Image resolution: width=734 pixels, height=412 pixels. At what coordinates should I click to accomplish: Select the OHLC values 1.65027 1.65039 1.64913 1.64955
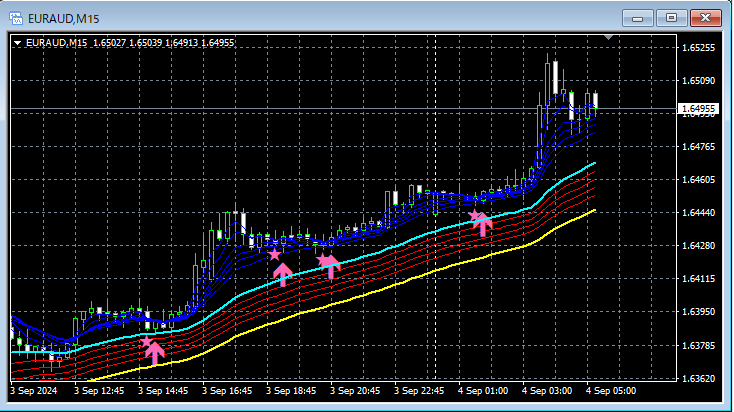point(163,43)
